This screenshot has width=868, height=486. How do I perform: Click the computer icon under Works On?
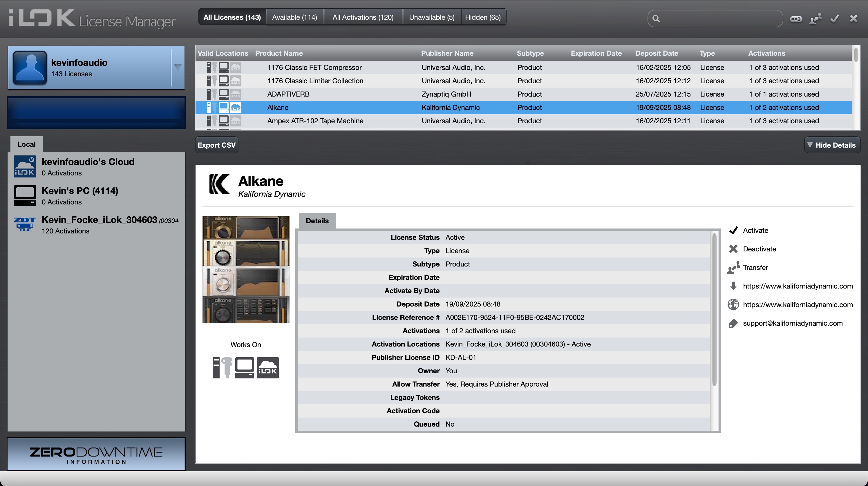[x=245, y=368]
